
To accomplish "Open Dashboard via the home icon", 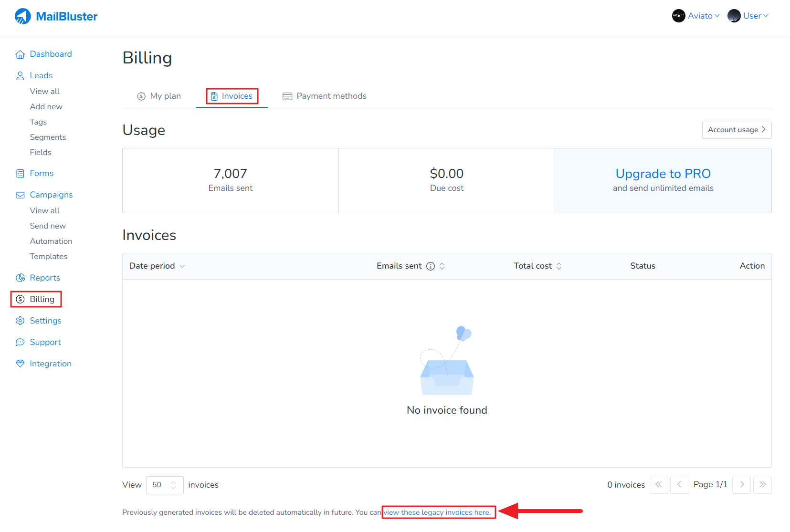I will point(20,54).
